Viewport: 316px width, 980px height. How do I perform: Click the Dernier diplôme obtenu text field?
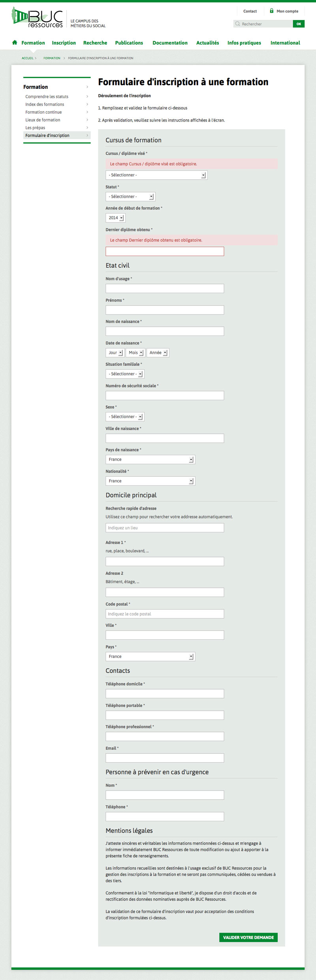[165, 251]
